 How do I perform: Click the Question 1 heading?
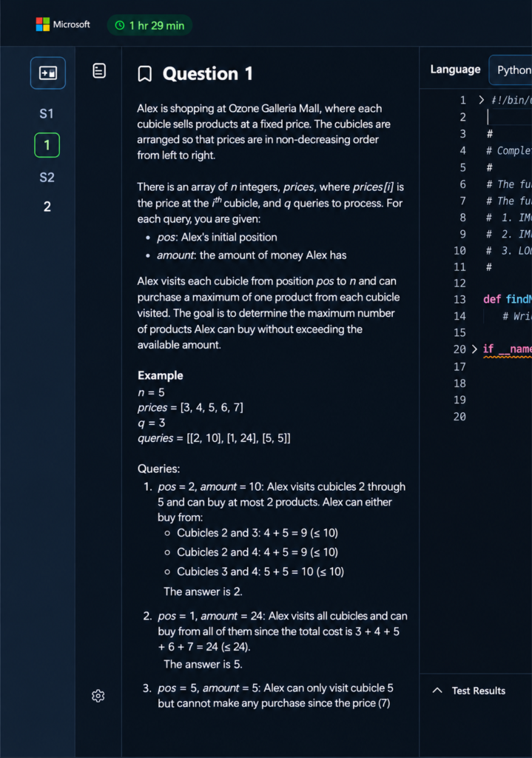pos(207,74)
